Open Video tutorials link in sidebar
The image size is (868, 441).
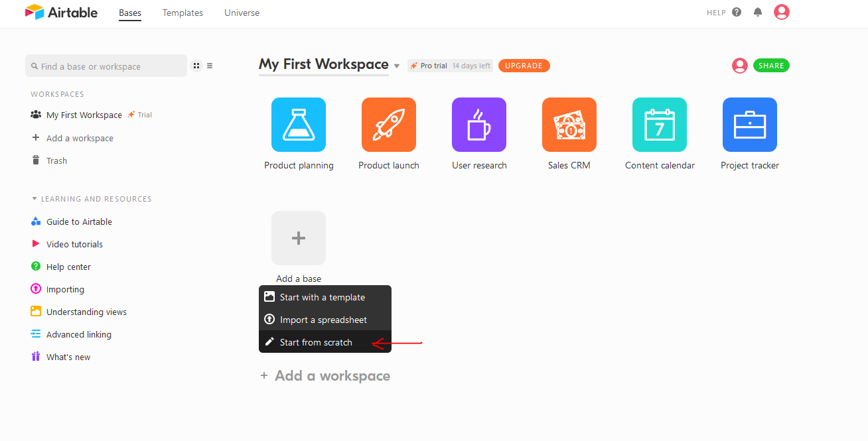click(74, 244)
